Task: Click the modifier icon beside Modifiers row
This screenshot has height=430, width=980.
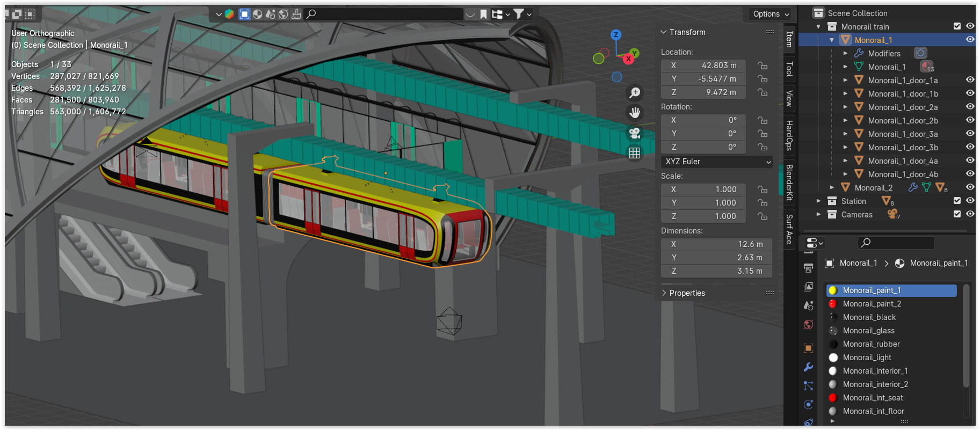Action: (920, 53)
